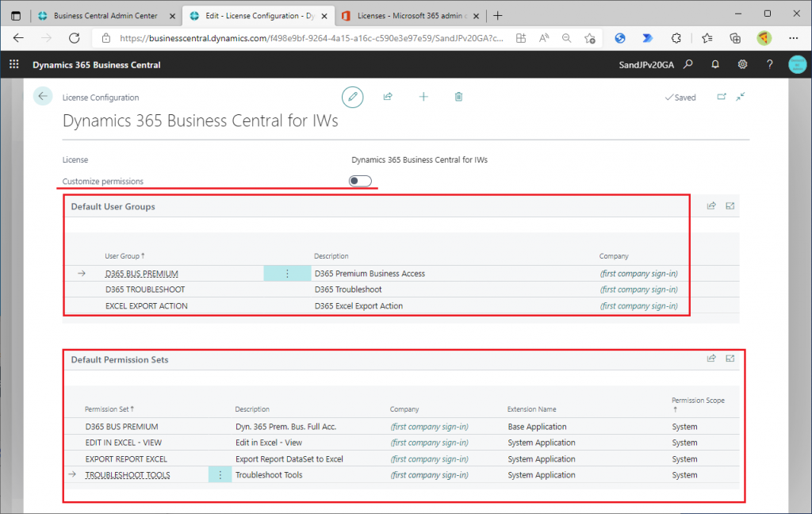Create new record with the plus icon
This screenshot has height=514, width=812.
tap(423, 97)
